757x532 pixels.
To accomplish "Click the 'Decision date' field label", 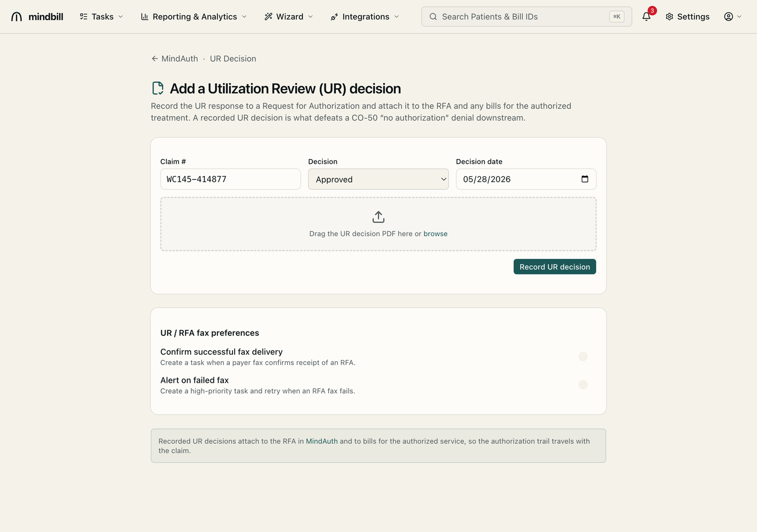I will point(479,162).
